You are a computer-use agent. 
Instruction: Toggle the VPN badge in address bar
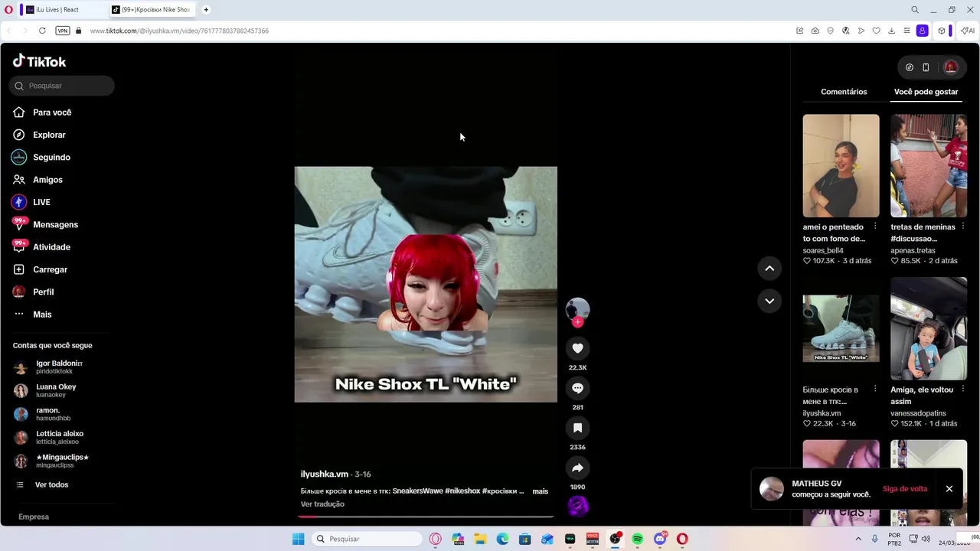pyautogui.click(x=63, y=31)
